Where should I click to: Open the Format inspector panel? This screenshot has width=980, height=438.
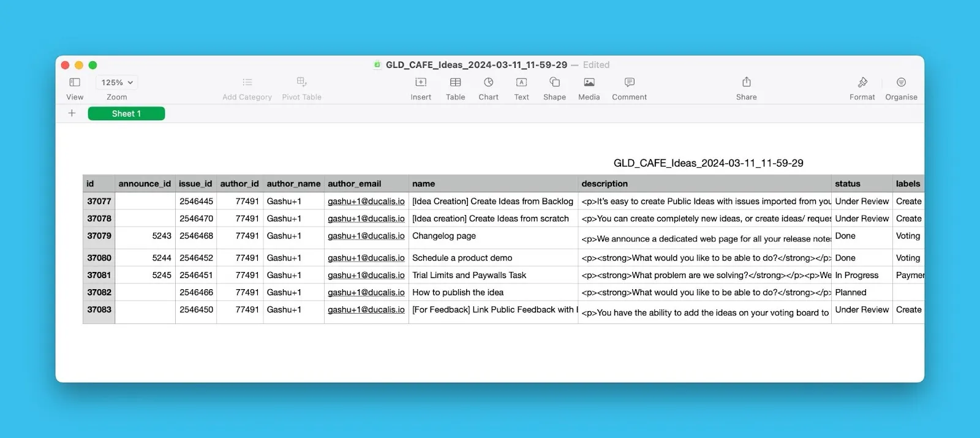(x=862, y=83)
